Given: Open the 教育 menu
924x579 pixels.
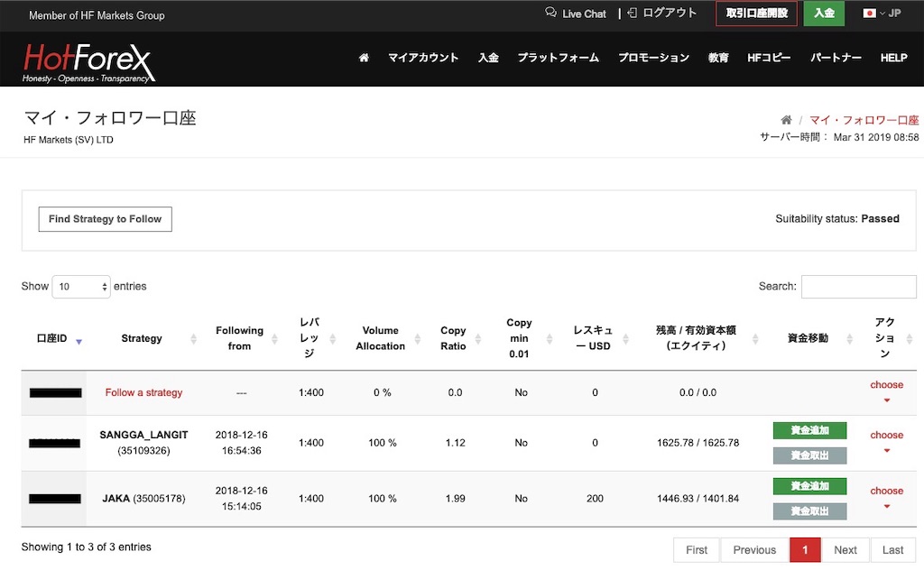Looking at the screenshot, I should click(718, 58).
